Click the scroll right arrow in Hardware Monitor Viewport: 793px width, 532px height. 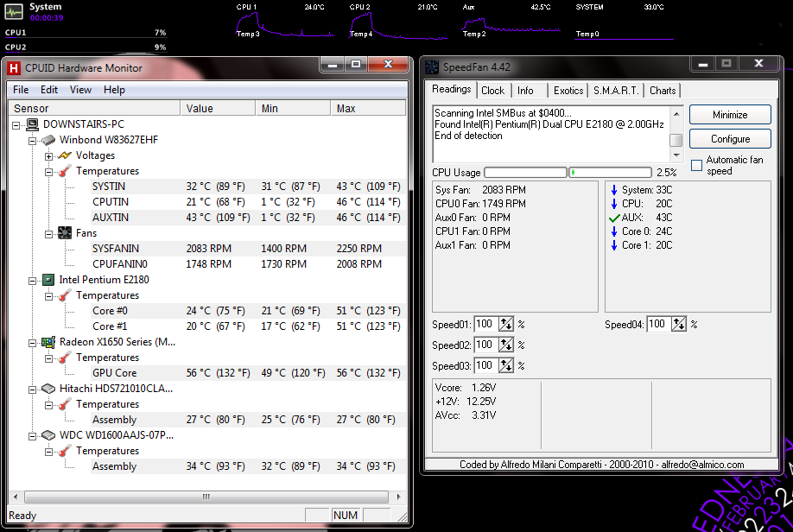[398, 497]
